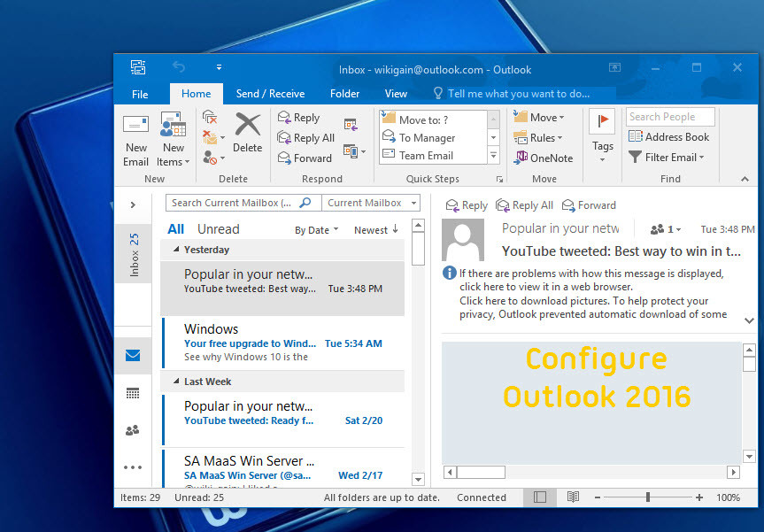The width and height of the screenshot is (764, 532).
Task: Open the Address Book
Action: [x=668, y=136]
